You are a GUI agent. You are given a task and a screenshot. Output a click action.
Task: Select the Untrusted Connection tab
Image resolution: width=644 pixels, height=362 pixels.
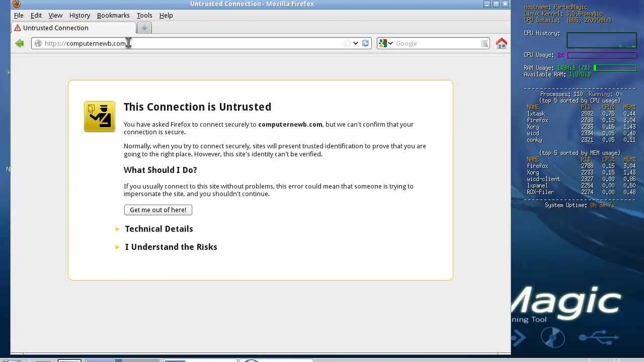point(73,28)
